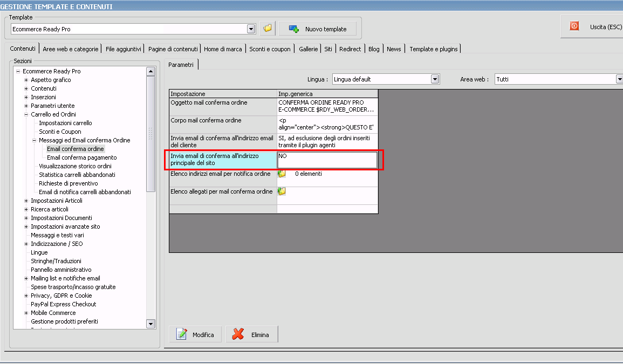623x364 pixels.
Task: Open the folder icon in the Elenco allegati row
Action: click(x=282, y=191)
